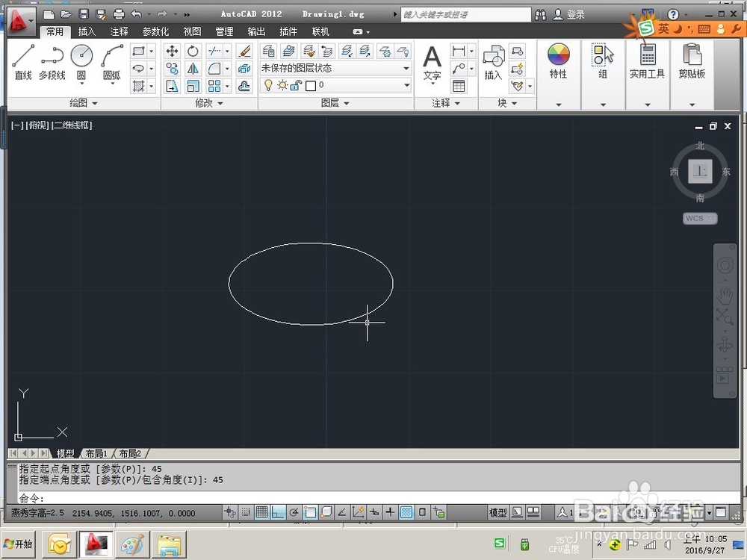
Task: Toggle Object Snap in status bar
Action: coord(310,512)
